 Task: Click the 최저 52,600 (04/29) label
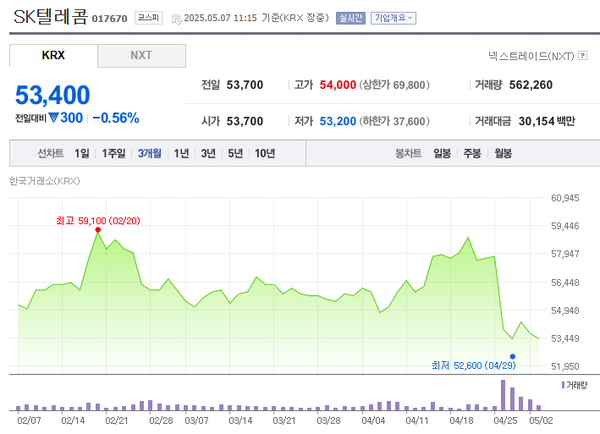coord(474,365)
